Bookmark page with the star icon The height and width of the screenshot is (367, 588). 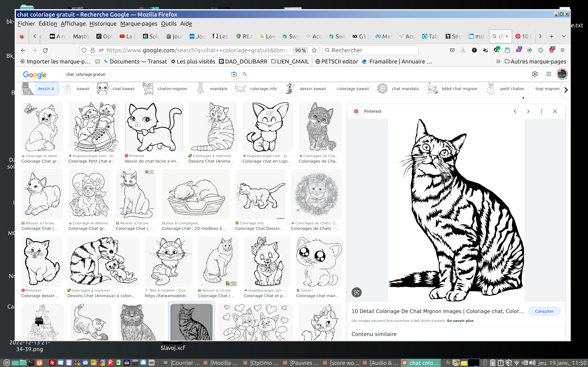coord(314,50)
